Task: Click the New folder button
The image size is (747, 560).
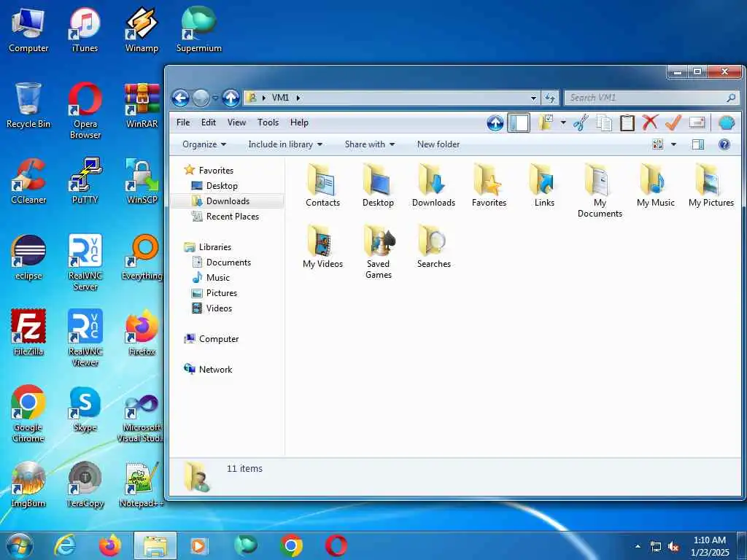Action: click(438, 144)
